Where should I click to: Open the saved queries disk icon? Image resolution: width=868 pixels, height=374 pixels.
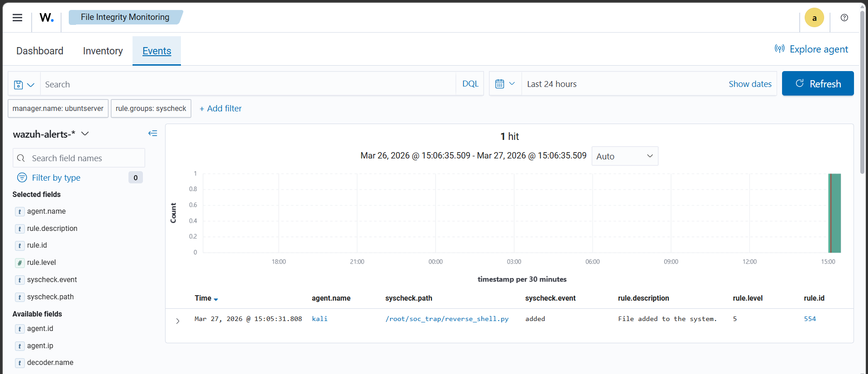tap(24, 85)
